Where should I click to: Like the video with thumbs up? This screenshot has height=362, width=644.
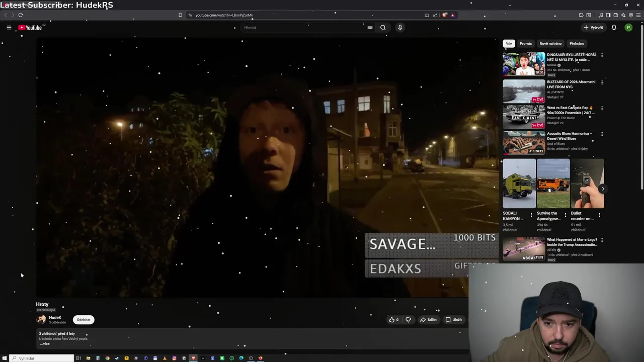(x=393, y=320)
